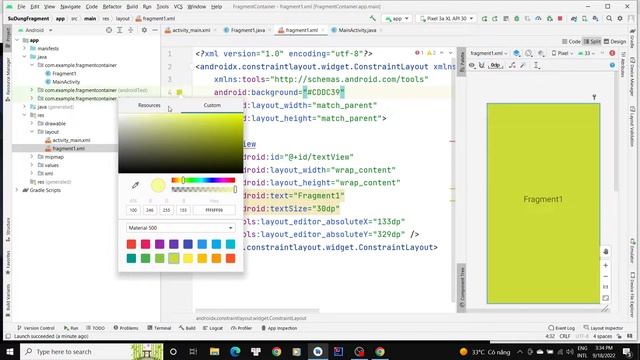Click the blue help icon in design toolbar
640x360 pixels.
pos(612,65)
